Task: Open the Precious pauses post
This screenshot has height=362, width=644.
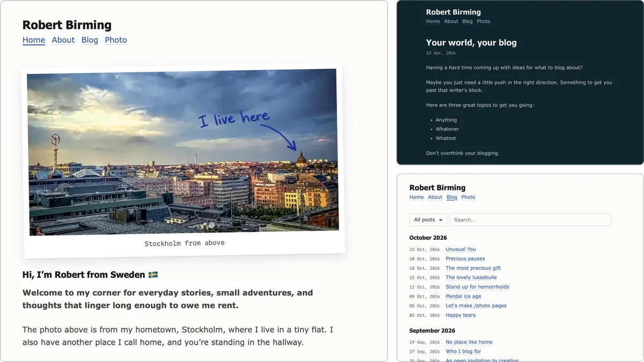Action: [465, 258]
